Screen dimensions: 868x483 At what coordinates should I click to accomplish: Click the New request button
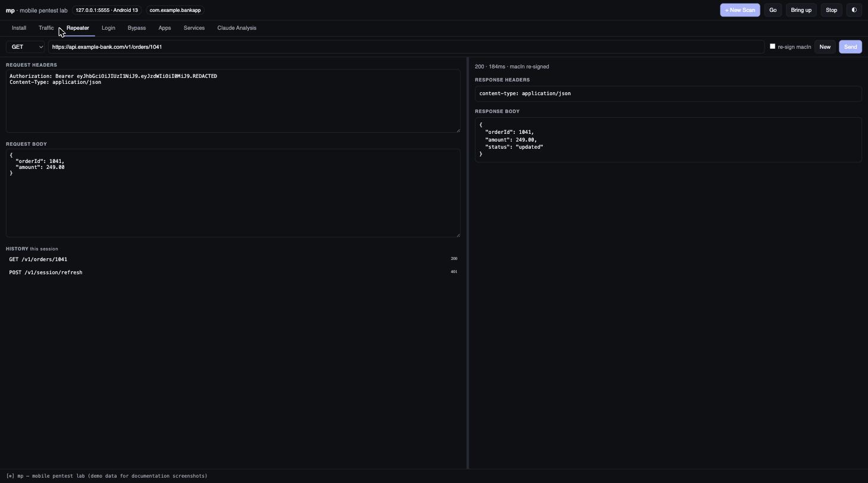pos(825,47)
